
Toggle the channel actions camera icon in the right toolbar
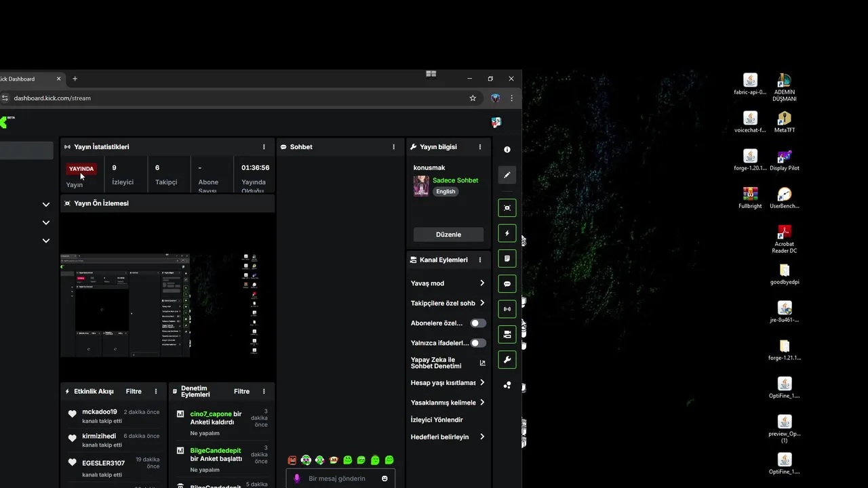tap(507, 334)
